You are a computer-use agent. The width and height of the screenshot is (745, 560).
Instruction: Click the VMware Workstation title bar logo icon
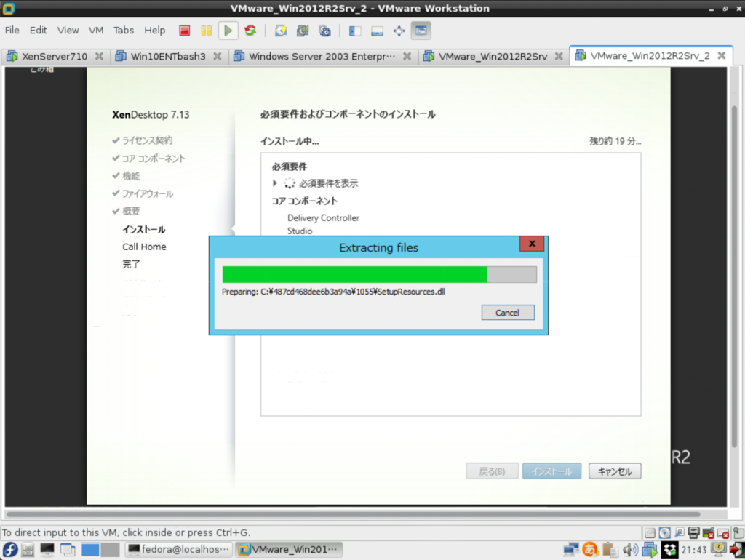tap(8, 8)
